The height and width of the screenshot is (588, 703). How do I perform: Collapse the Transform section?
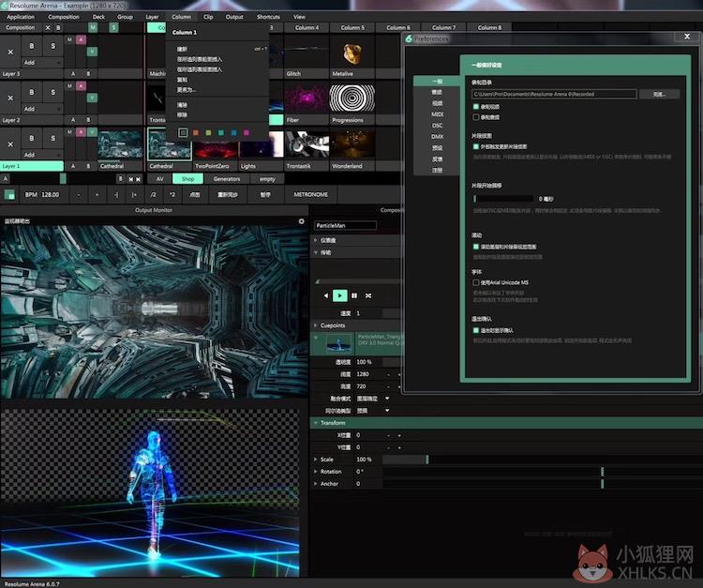coord(316,423)
